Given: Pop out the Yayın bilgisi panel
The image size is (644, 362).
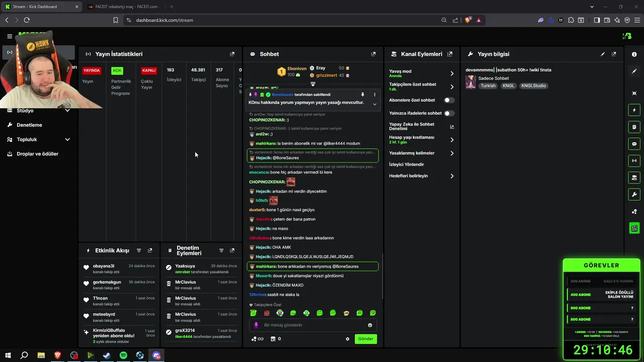Looking at the screenshot, I should [x=614, y=54].
